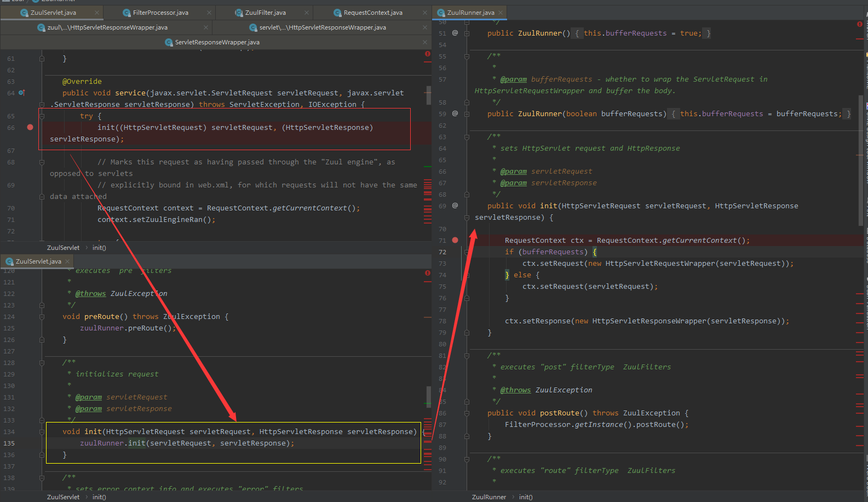
Task: Click the error indicator in ServletResponseWrapper editor pane
Action: click(x=428, y=54)
